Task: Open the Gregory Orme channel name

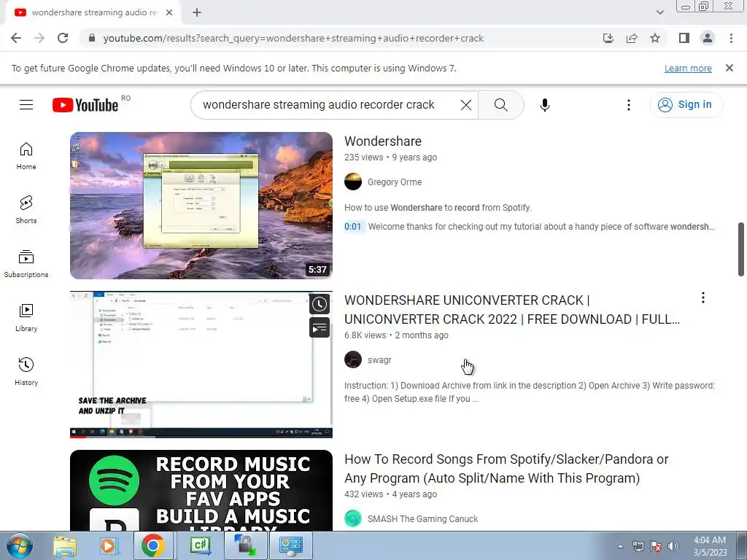Action: click(395, 182)
